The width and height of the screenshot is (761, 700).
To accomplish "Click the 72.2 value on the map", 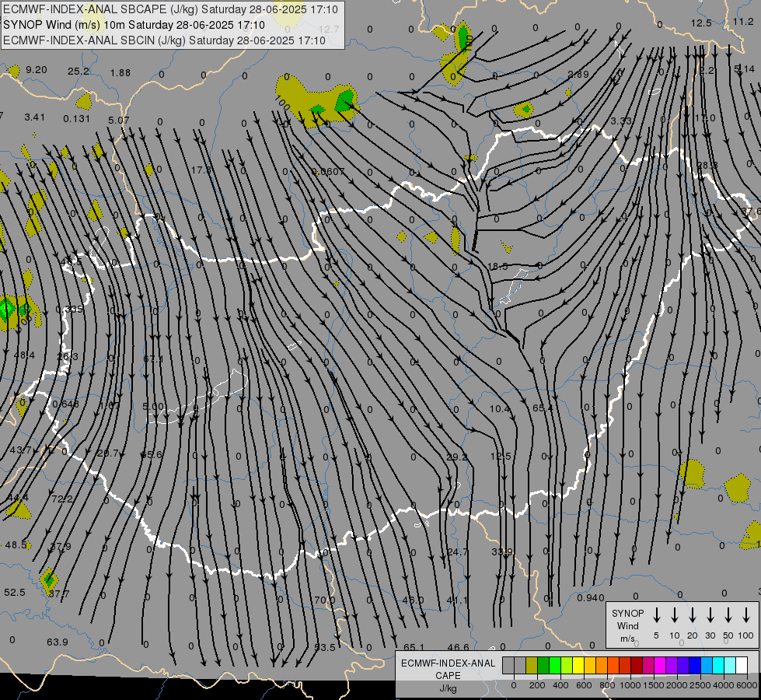I will pos(62,499).
